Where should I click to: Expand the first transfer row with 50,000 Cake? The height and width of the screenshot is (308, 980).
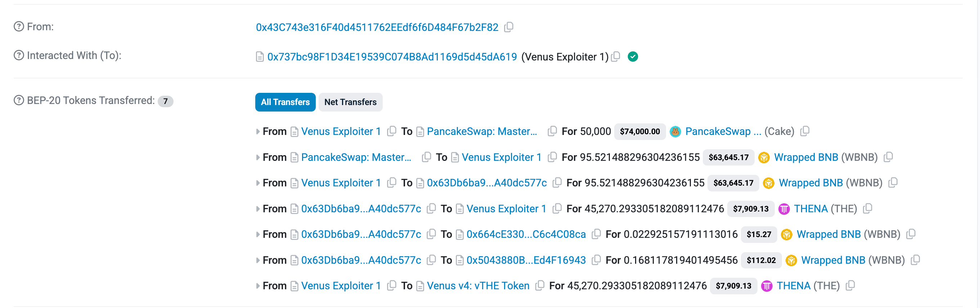(x=258, y=132)
